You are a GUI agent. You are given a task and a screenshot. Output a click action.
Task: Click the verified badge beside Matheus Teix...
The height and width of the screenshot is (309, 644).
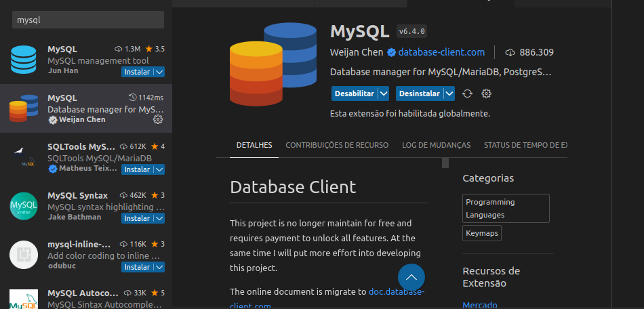tap(53, 169)
